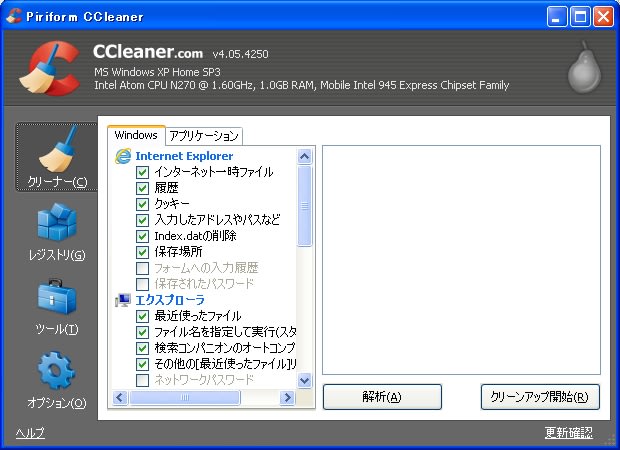This screenshot has width=620, height=450.
Task: Uncheck 入力したアドレスやパスなど checkbox
Action: (142, 220)
